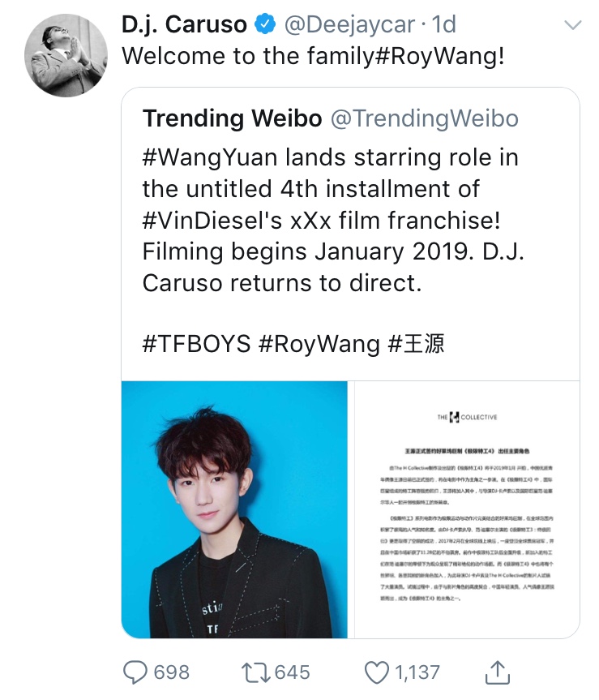599x700 pixels.
Task: Retweet using the 645 retweet icon
Action: coord(256,672)
